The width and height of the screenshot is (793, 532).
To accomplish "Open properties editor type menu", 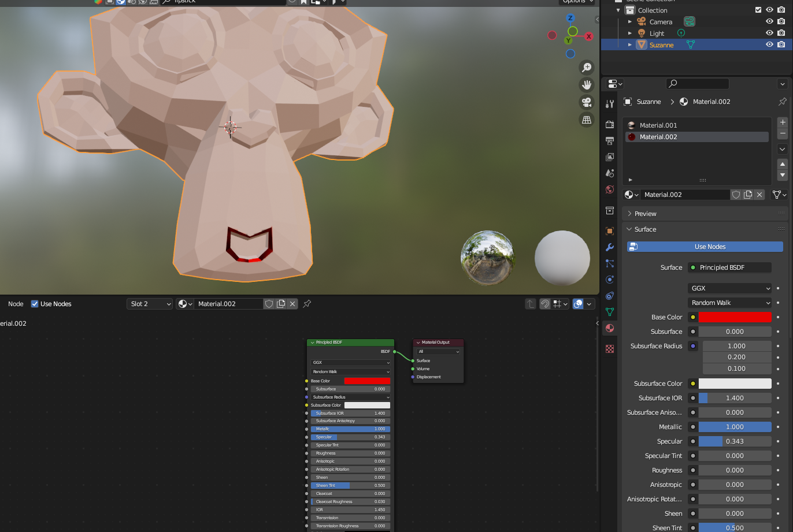I will coord(614,84).
